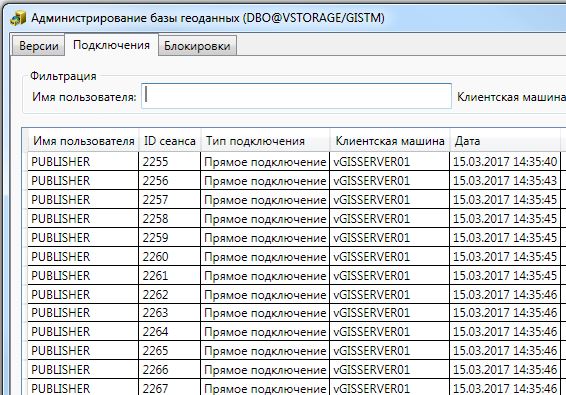Viewport: 566px width, 395px height.
Task: Switch to the Версии tab
Action: (x=38, y=45)
